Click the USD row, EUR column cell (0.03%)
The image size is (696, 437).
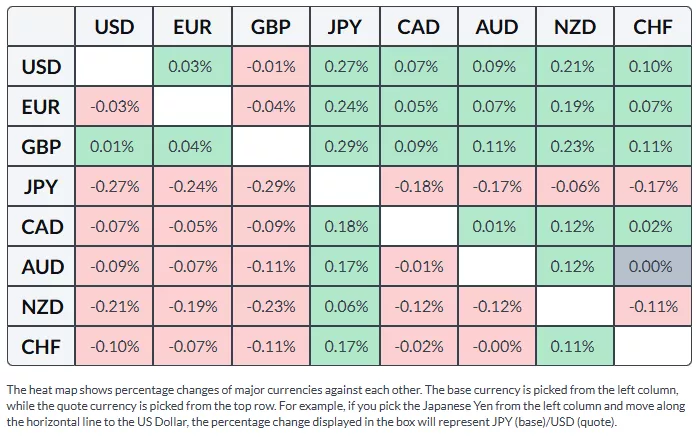click(x=191, y=67)
